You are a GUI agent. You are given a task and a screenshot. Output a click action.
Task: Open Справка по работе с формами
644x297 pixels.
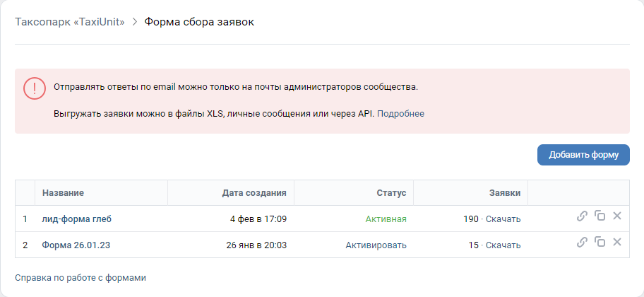pyautogui.click(x=80, y=278)
